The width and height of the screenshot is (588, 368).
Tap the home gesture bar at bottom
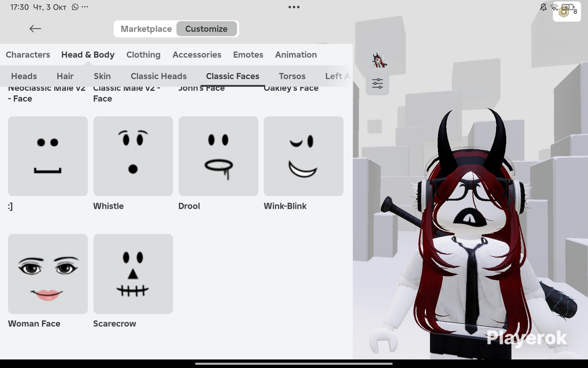pos(294,364)
